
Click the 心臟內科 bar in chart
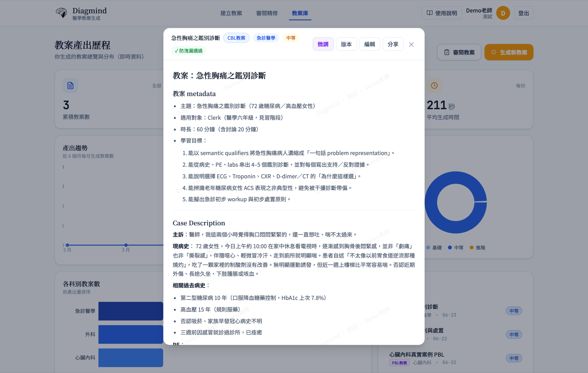[130, 358]
